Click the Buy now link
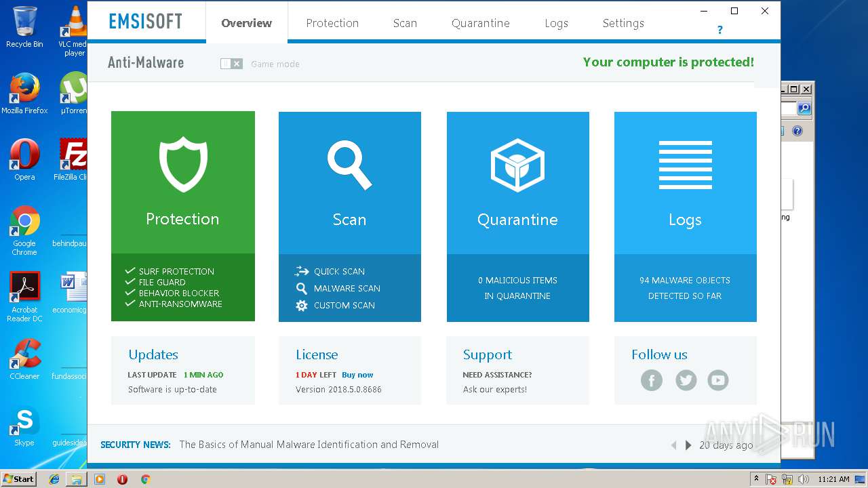Screen dimensions: 868x488 [357, 375]
